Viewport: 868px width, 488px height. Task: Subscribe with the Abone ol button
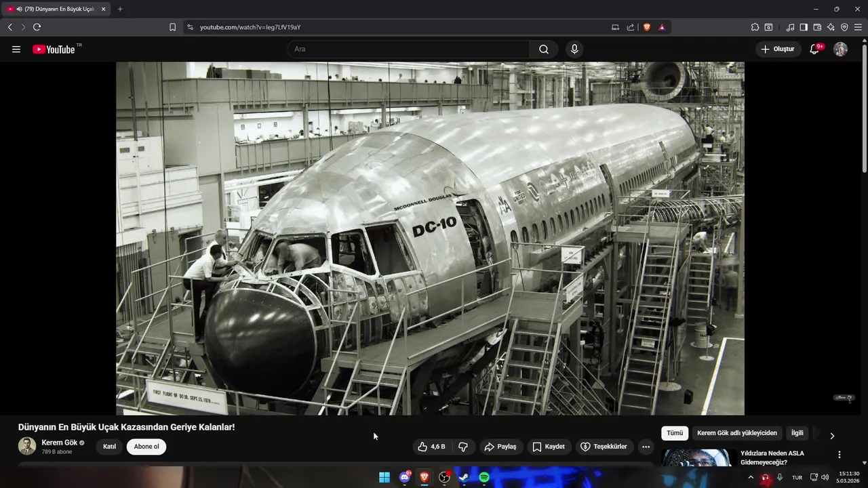click(x=146, y=447)
